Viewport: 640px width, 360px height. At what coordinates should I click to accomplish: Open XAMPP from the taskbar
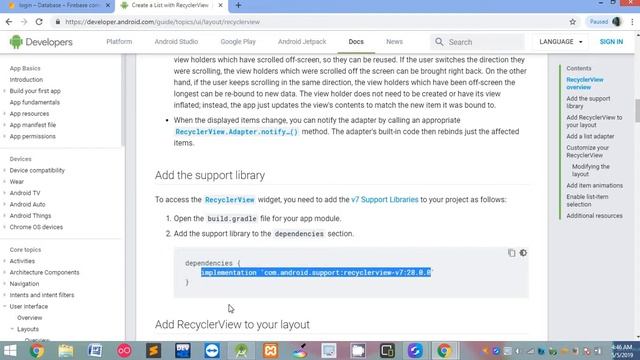coord(271,351)
